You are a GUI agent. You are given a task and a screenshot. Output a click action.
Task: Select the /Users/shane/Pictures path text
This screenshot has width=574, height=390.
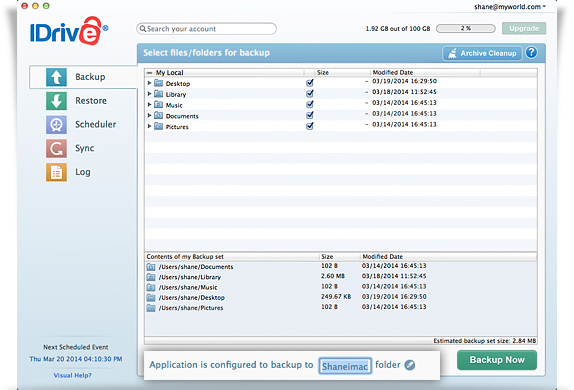coord(191,308)
